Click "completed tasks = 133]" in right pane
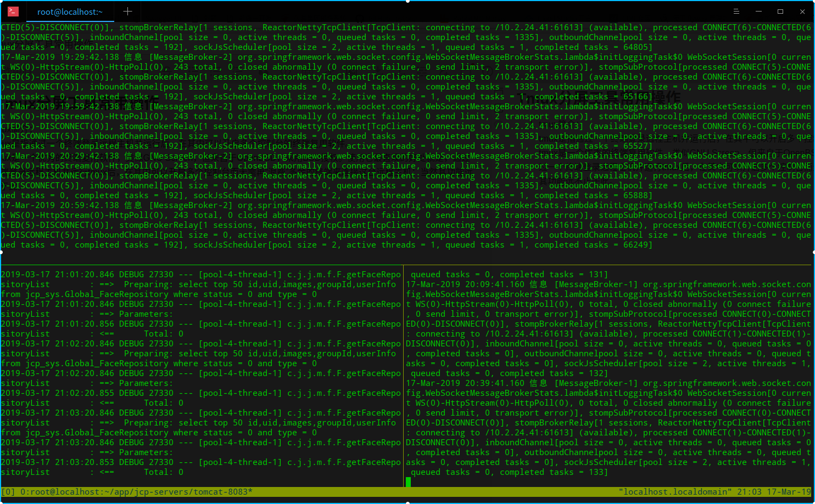The image size is (815, 504). 554,472
